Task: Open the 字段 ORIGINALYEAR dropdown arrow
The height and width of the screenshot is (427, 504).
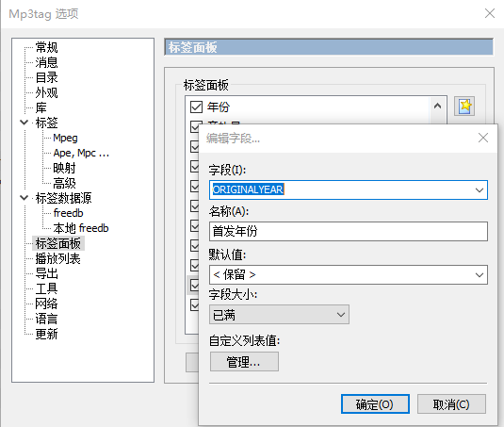Action: point(480,190)
